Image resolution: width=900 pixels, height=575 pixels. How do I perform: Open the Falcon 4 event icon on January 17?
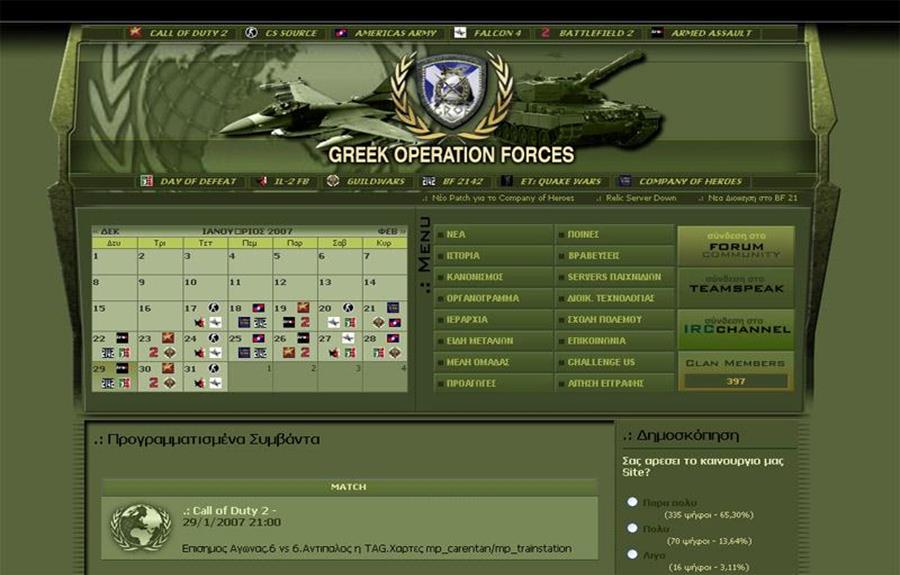[x=215, y=323]
